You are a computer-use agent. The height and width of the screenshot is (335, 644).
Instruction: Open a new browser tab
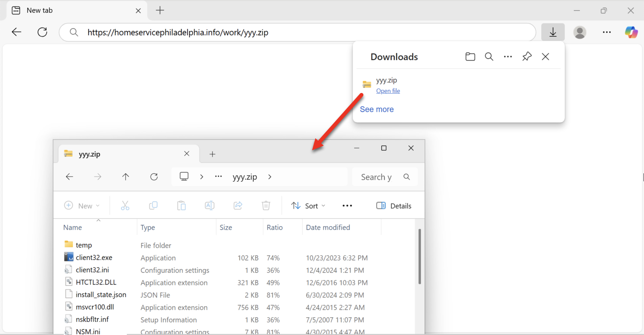pos(160,10)
